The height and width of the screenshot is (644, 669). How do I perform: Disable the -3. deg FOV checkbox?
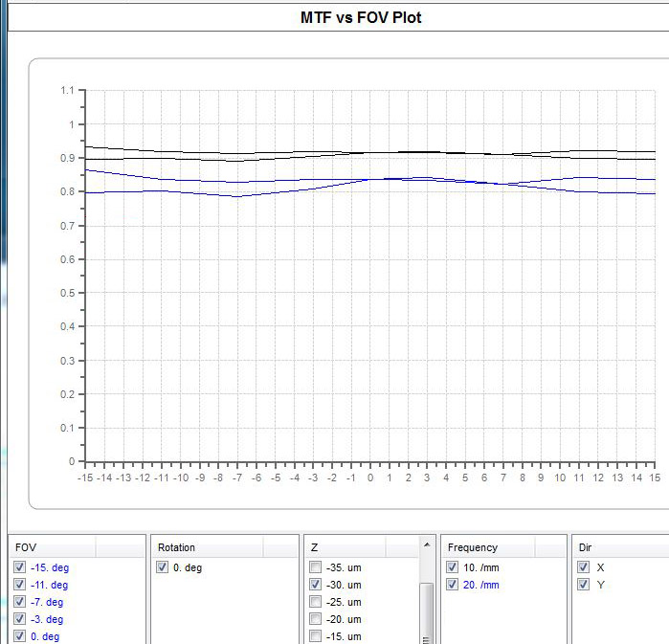[19, 619]
